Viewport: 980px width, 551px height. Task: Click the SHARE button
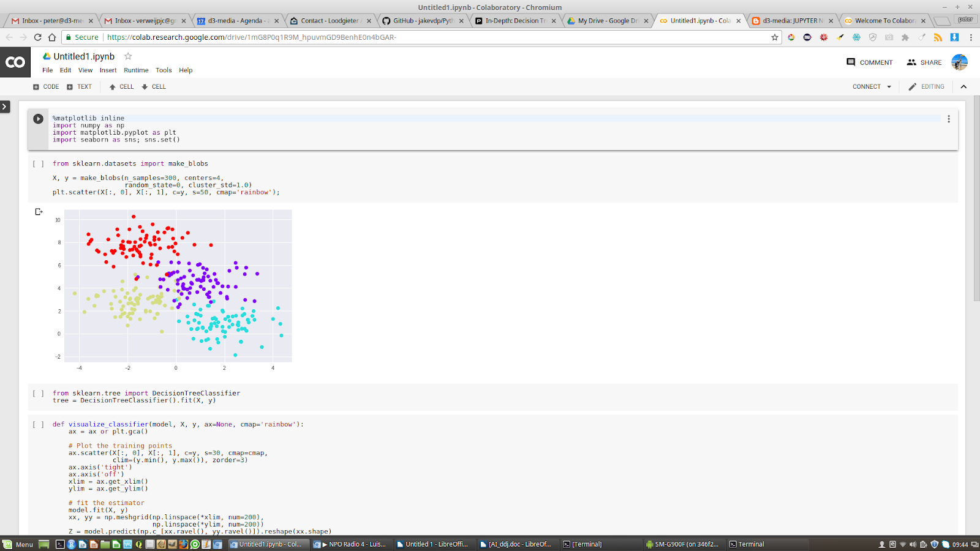[924, 62]
